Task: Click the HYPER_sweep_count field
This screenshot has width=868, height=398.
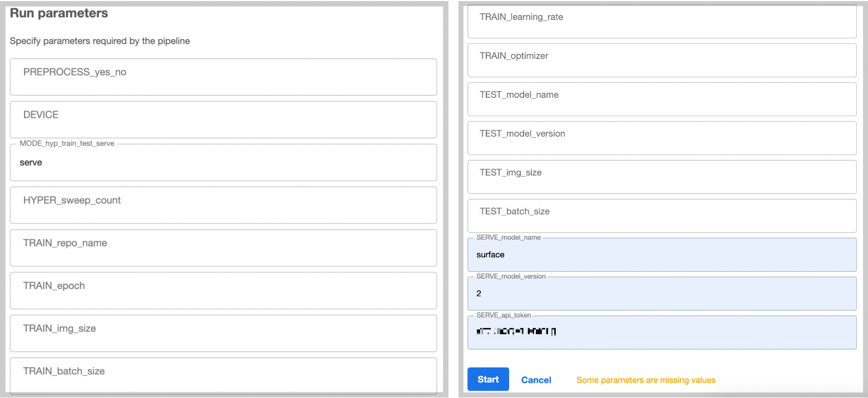Action: pyautogui.click(x=223, y=205)
